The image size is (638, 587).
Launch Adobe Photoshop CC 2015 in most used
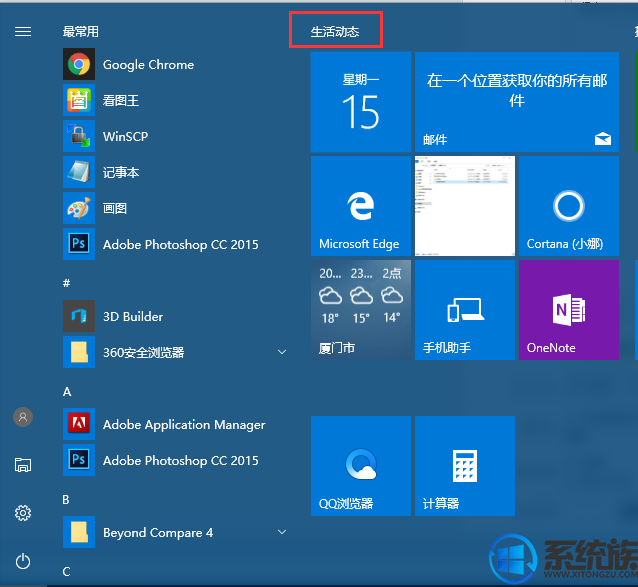coord(176,244)
